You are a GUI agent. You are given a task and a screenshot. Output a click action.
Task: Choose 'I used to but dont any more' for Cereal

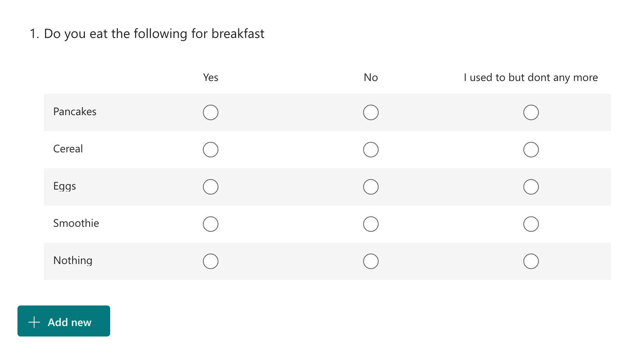(531, 149)
